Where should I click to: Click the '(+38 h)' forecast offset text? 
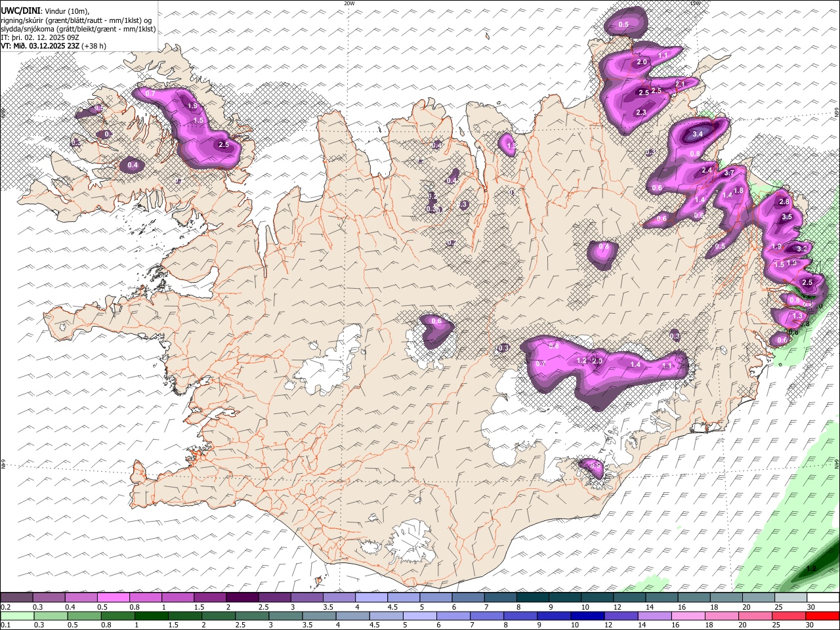pos(94,46)
